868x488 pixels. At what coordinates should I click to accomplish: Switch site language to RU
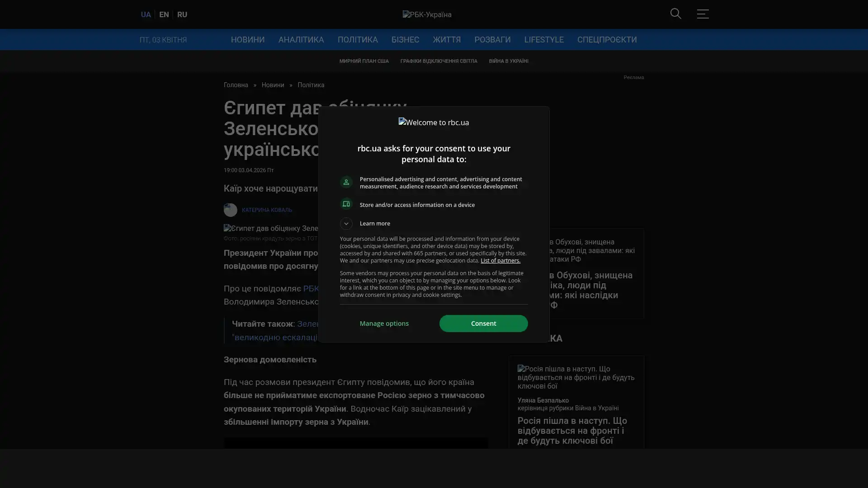(x=182, y=14)
